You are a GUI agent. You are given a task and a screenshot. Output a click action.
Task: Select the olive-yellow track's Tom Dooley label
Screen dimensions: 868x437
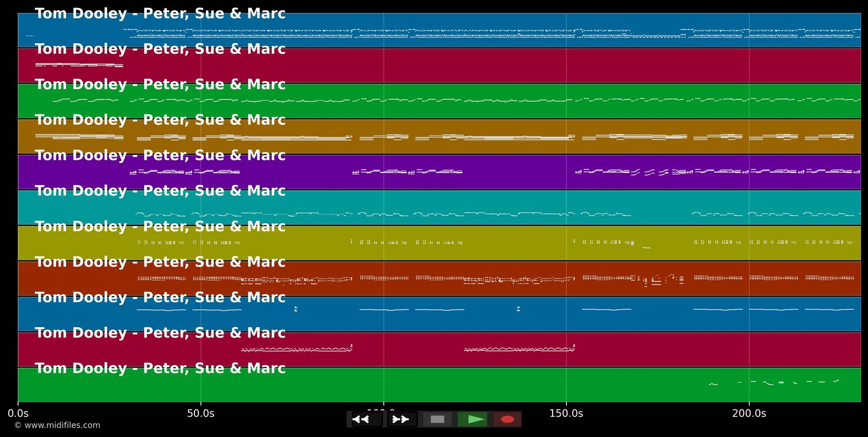[160, 227]
